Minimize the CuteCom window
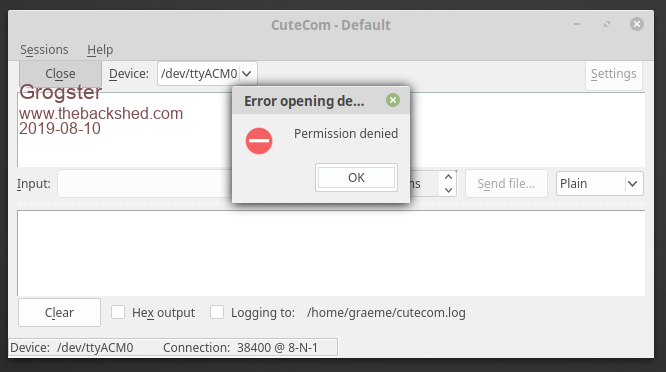 577,24
